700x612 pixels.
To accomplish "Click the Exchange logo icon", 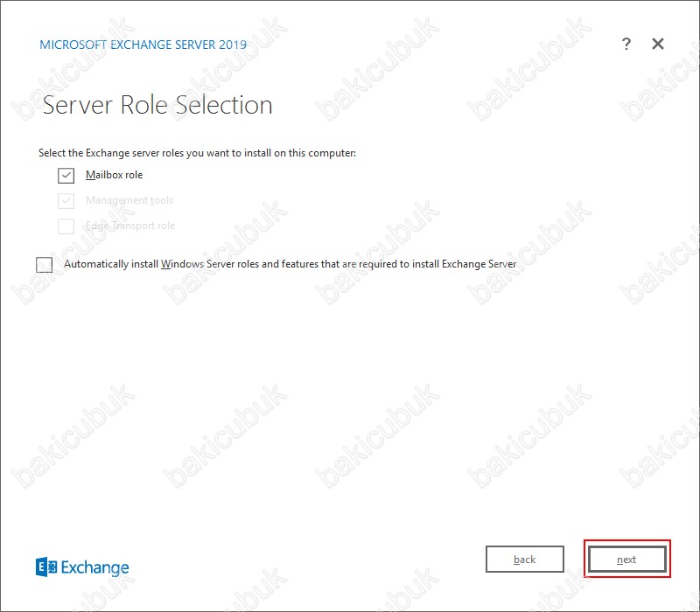I will coord(46,567).
